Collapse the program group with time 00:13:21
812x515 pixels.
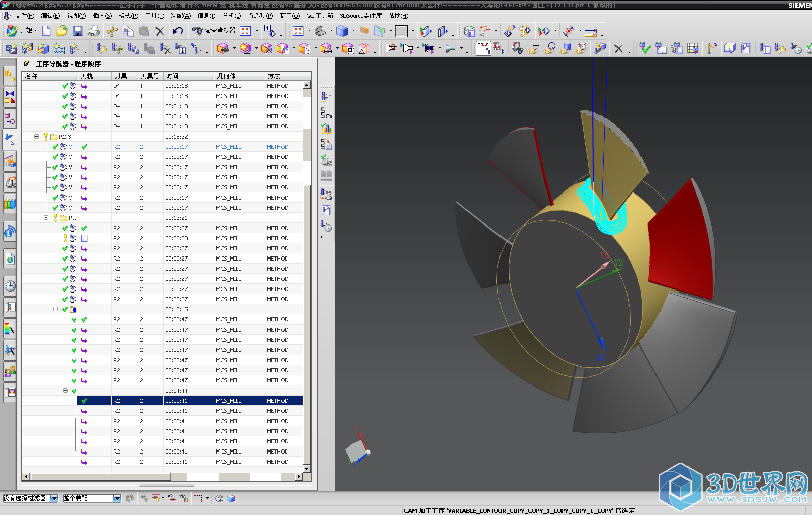pyautogui.click(x=46, y=217)
